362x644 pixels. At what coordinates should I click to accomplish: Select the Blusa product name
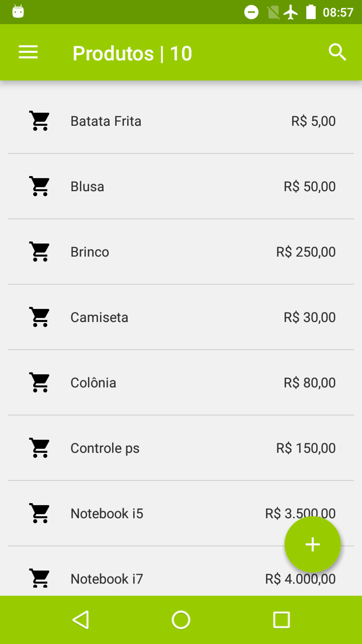tap(87, 186)
